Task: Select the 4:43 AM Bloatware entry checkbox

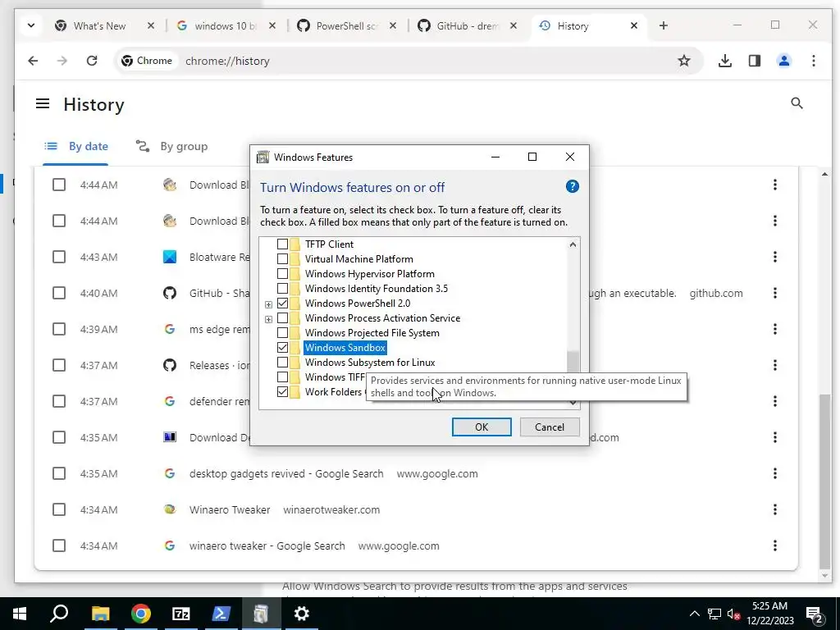Action: [59, 257]
